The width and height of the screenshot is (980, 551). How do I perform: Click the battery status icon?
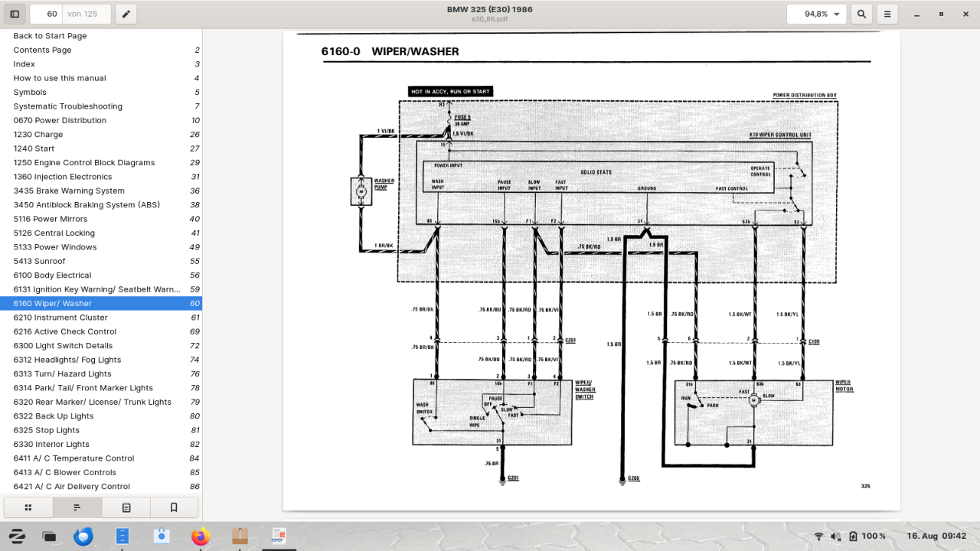click(853, 536)
